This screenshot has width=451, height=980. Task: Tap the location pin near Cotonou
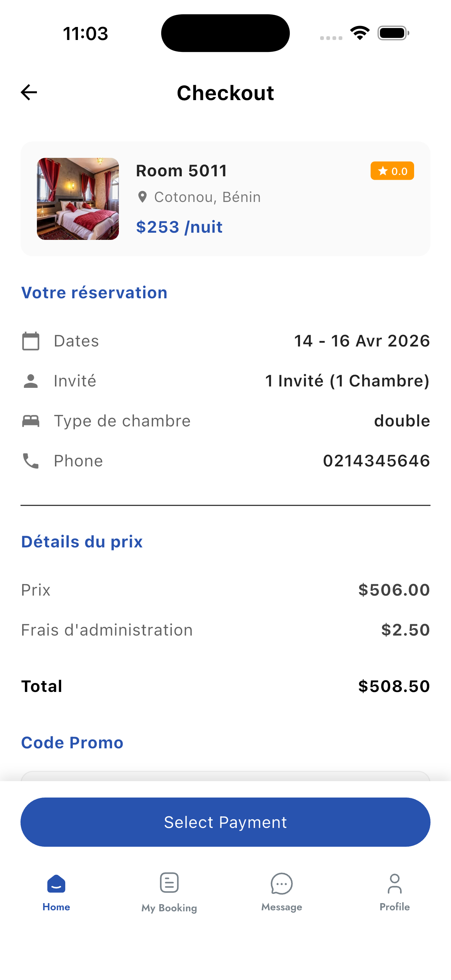142,197
